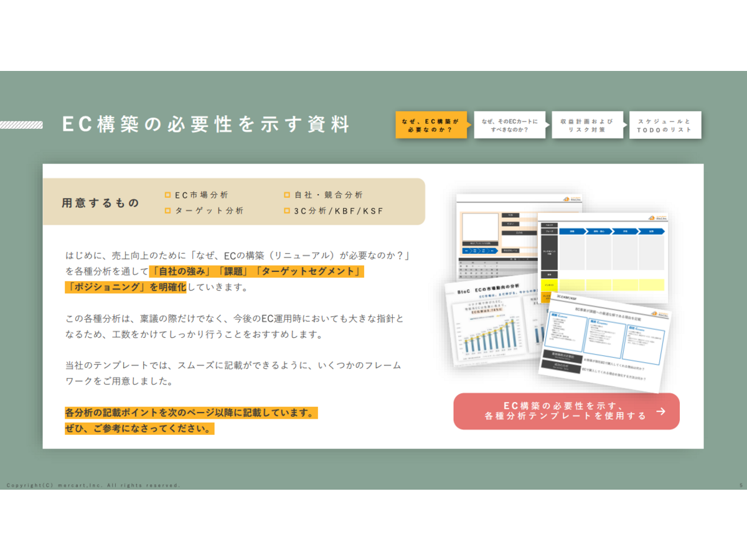Go to the スケジュールとTODOのリスト tab

tap(664, 125)
